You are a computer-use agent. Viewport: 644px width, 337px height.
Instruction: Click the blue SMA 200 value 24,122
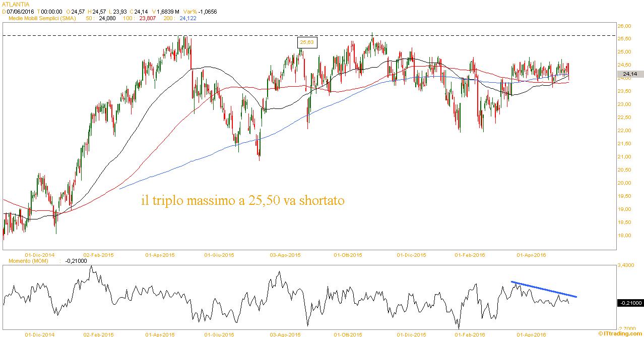click(188, 18)
